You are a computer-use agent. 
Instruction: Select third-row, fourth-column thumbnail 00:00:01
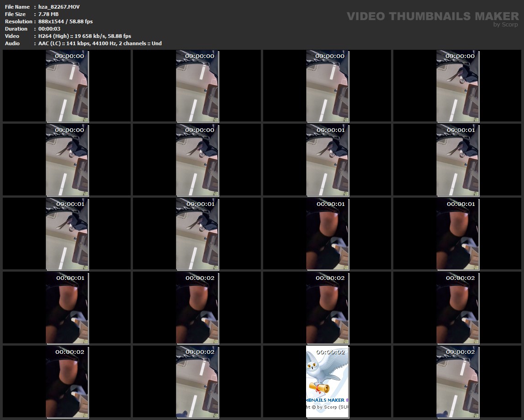tap(458, 234)
